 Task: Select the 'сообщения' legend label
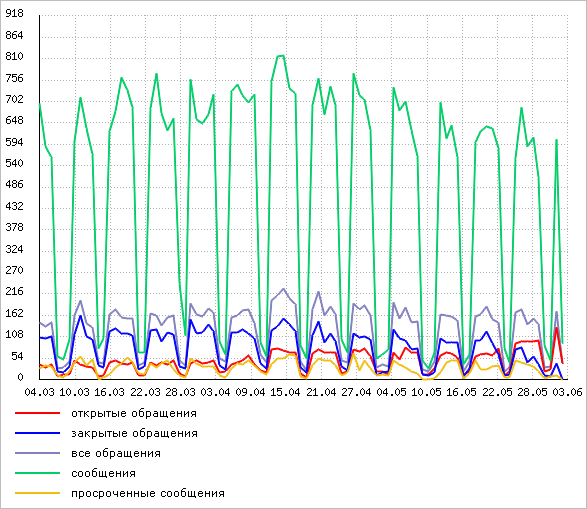[x=103, y=473]
